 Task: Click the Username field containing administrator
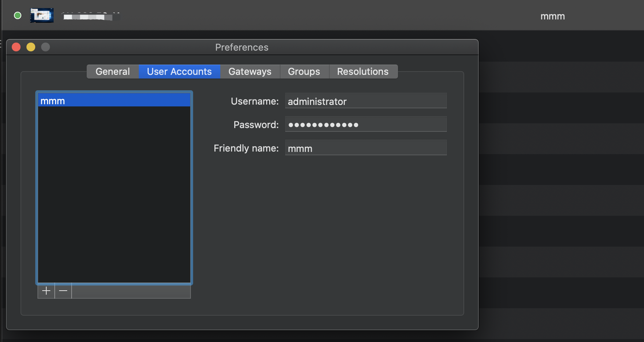pos(366,101)
